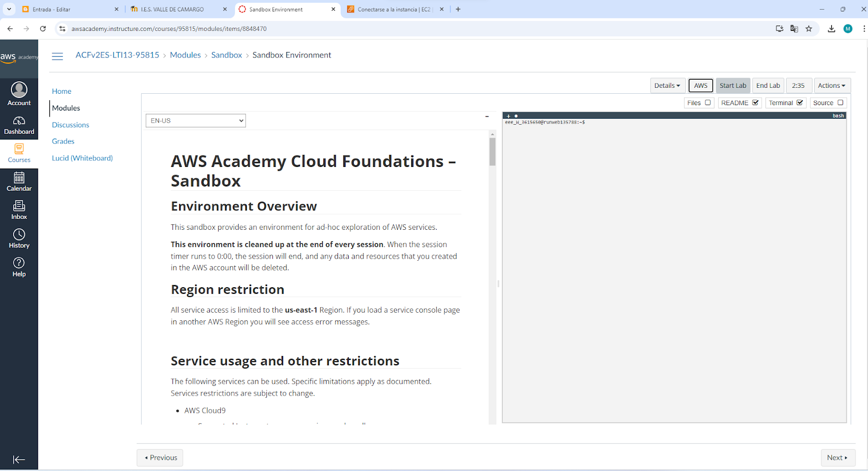Click the README vertical scrollbar thumb
This screenshot has height=471, width=868.
(493, 151)
